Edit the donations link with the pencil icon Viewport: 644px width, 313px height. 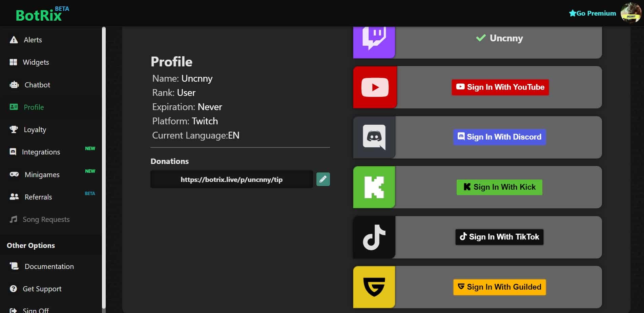[323, 179]
